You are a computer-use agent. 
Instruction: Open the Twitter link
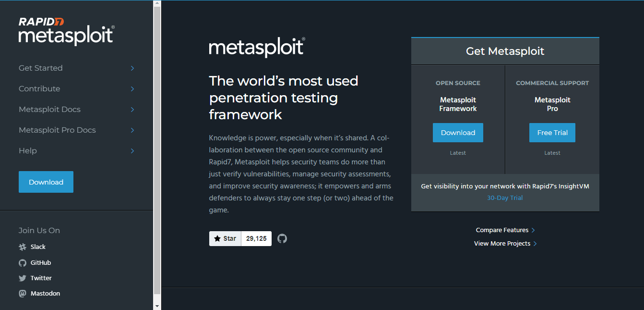pos(41,278)
